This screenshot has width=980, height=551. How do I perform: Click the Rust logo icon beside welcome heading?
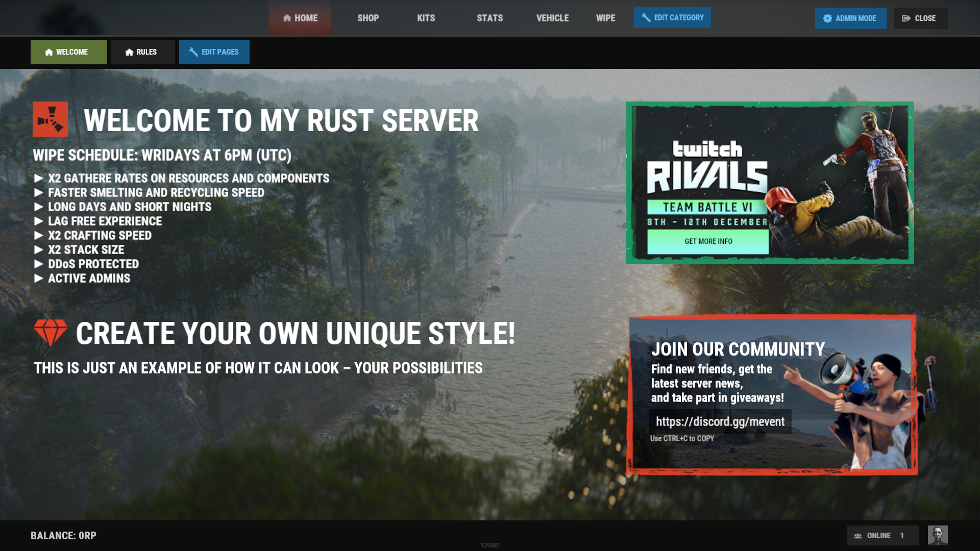(50, 119)
